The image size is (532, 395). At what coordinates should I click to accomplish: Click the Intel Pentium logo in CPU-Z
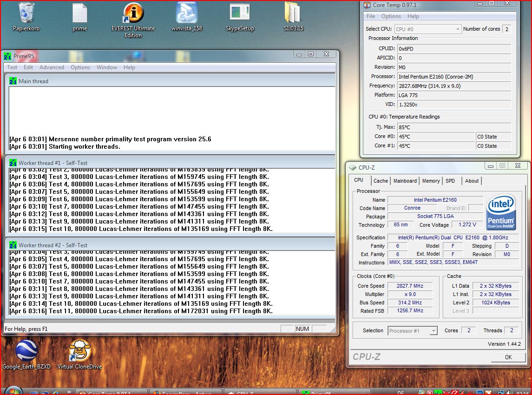[x=501, y=212]
